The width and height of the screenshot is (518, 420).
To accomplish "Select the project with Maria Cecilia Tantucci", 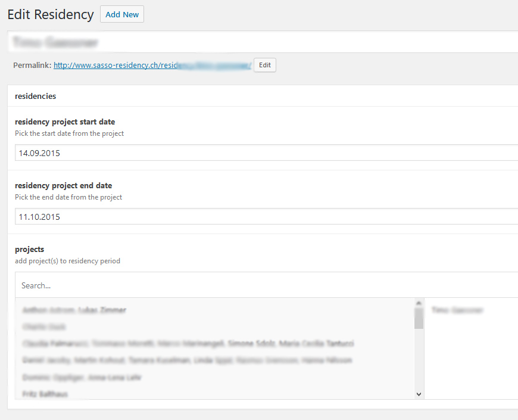I will point(188,344).
